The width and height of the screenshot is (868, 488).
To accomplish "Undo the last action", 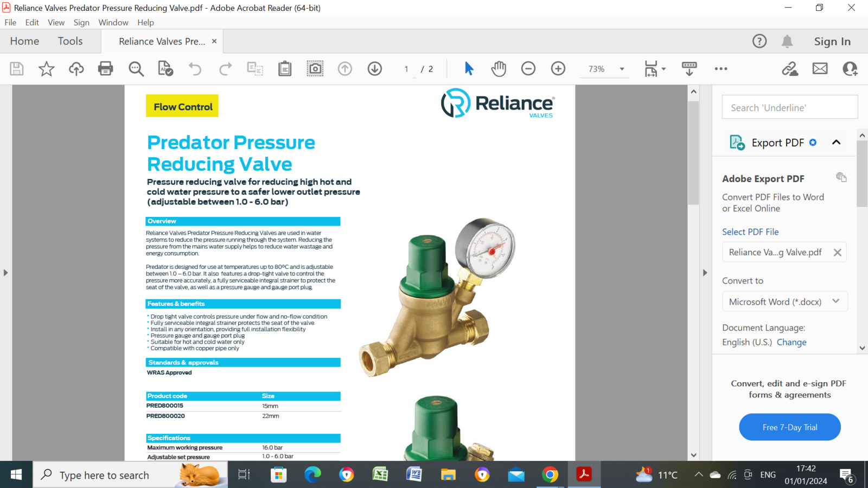I will 195,68.
